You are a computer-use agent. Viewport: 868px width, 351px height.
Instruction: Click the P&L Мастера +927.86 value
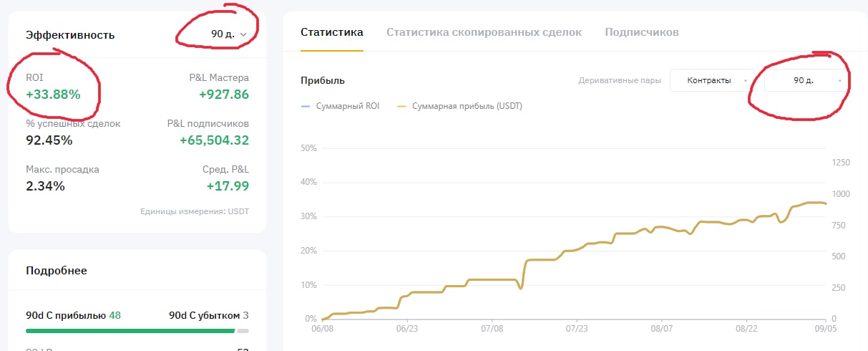click(x=224, y=94)
